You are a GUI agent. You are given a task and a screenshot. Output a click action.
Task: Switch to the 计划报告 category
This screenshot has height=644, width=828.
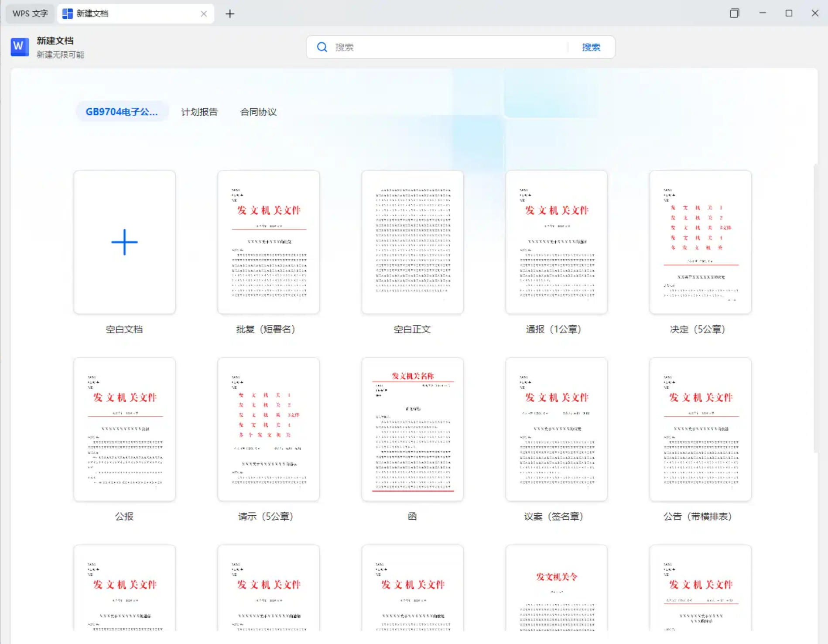tap(199, 112)
